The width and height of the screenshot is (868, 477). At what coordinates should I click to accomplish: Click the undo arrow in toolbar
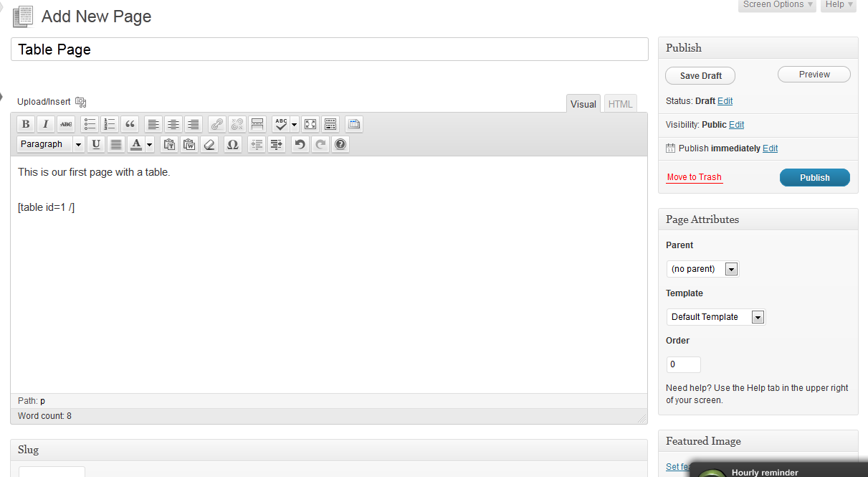(x=300, y=144)
